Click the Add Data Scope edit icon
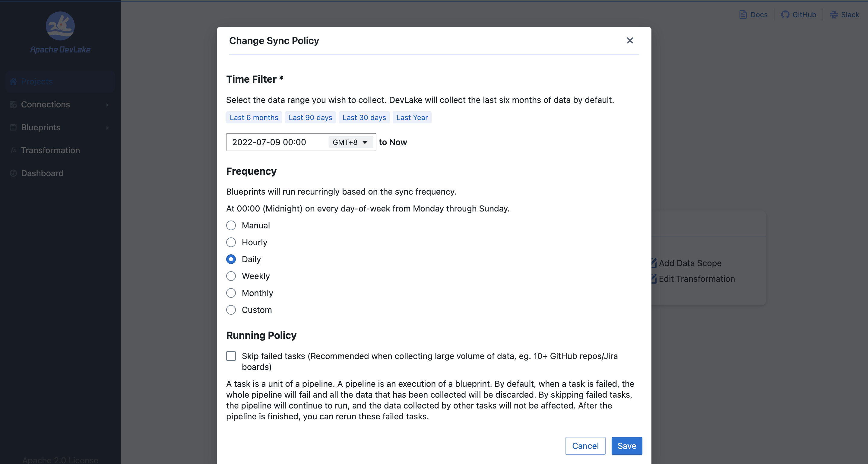Screen dimensions: 868x464 point(654,263)
